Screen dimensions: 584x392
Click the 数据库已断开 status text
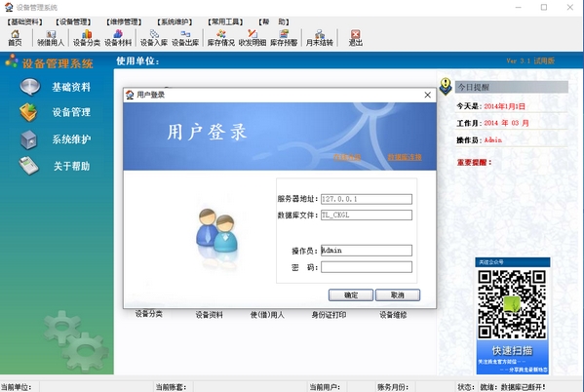(524, 387)
